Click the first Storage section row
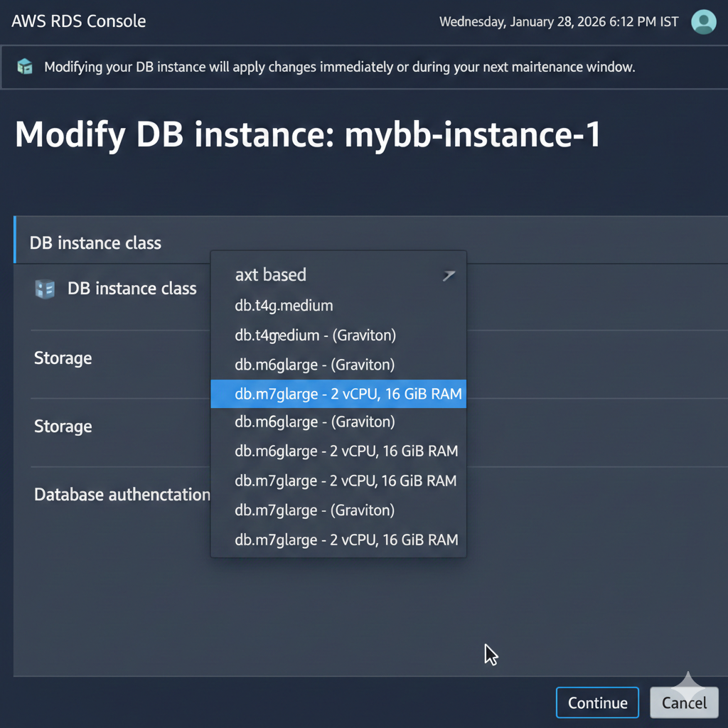Viewport: 728px width, 728px height. [63, 358]
